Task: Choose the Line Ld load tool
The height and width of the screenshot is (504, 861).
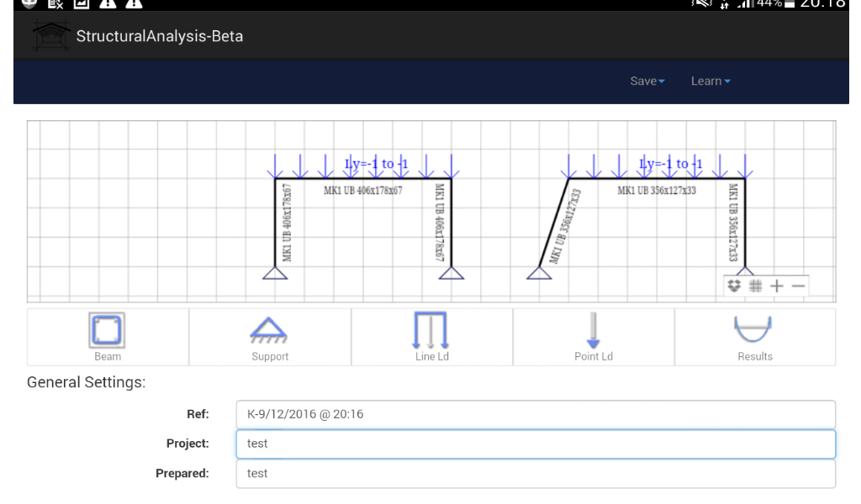Action: 431,337
